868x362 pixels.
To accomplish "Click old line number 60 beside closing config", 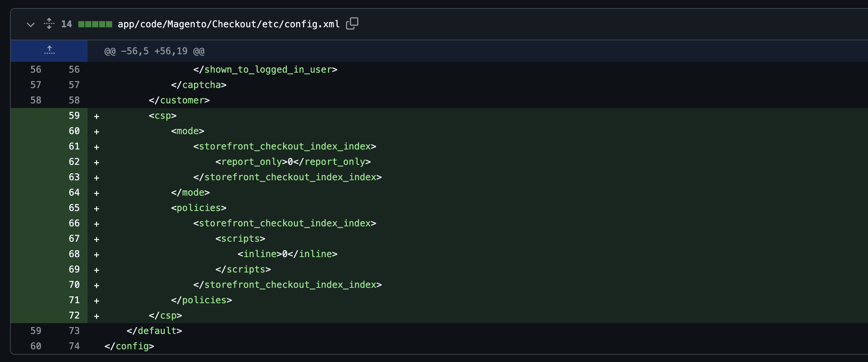I will pos(36,346).
